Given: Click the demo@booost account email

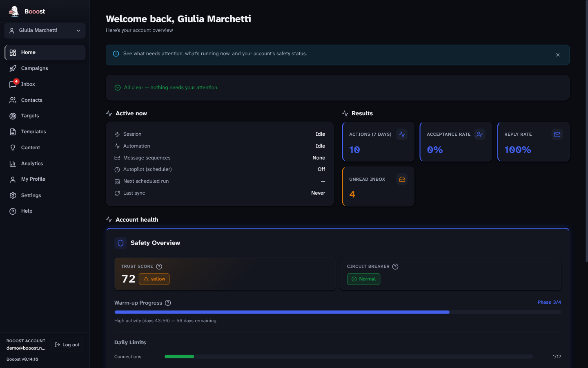Looking at the screenshot, I should click(x=26, y=348).
